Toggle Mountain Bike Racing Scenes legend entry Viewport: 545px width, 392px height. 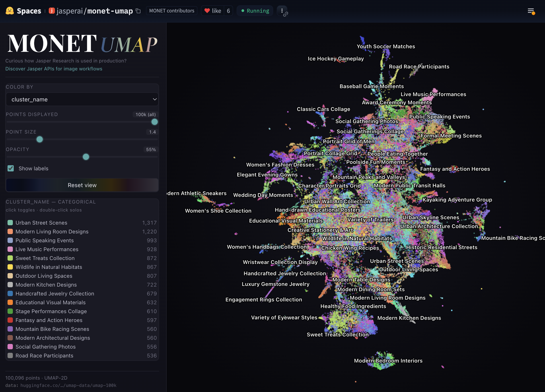coord(82,329)
